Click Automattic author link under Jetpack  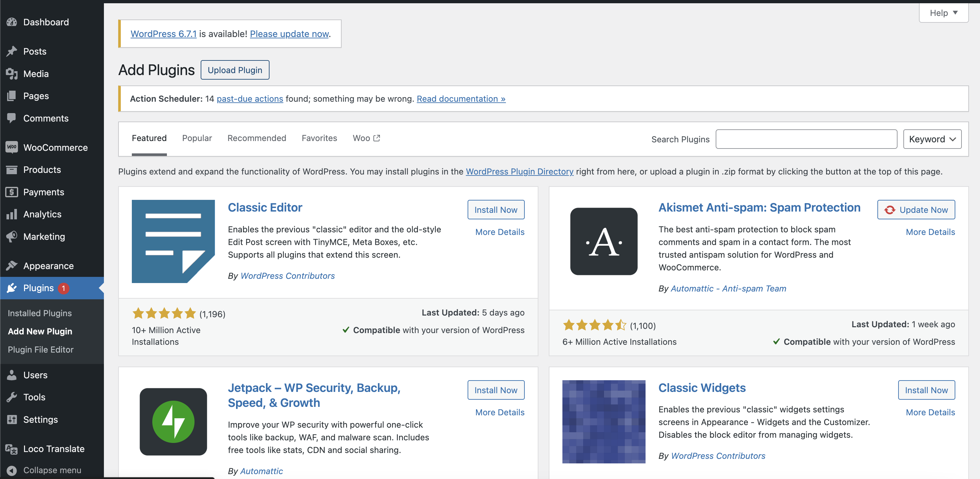261,471
